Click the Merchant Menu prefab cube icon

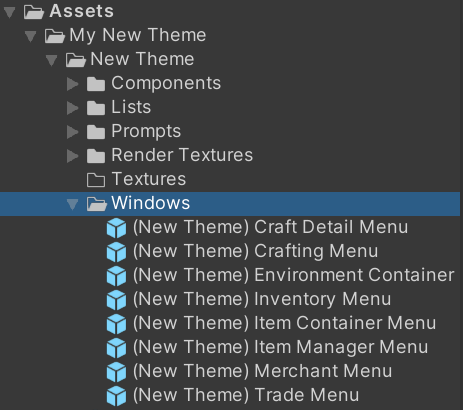click(x=116, y=372)
